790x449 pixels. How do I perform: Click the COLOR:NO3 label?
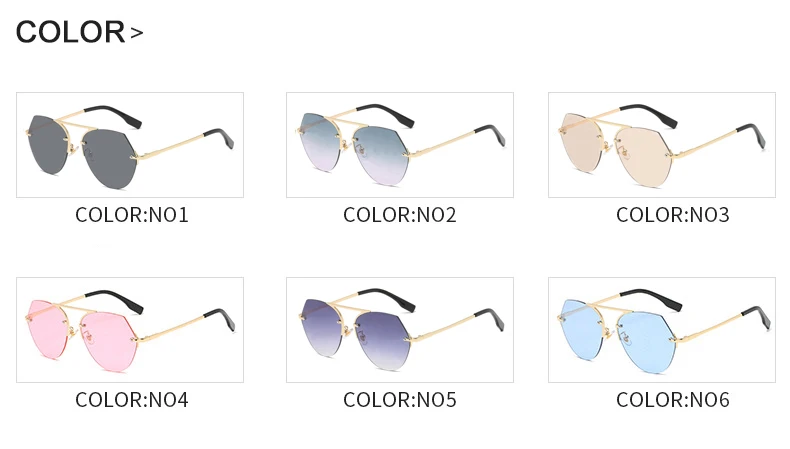point(673,215)
